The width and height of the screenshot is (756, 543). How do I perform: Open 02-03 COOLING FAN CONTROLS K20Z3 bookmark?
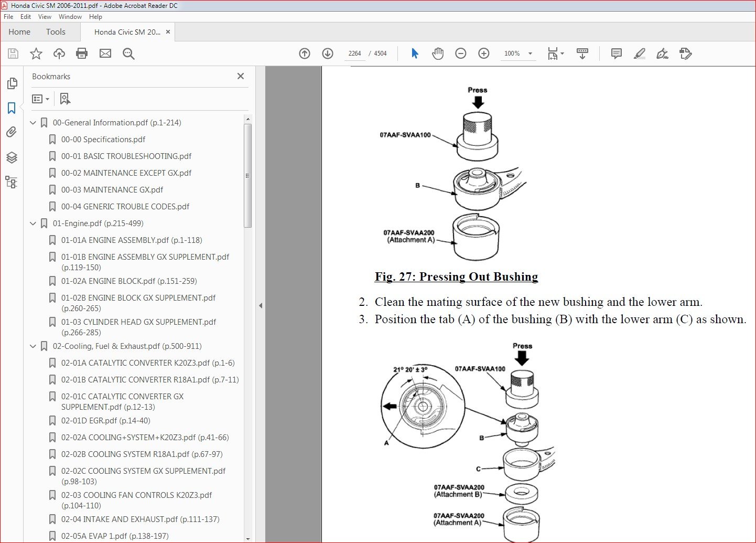click(x=137, y=501)
